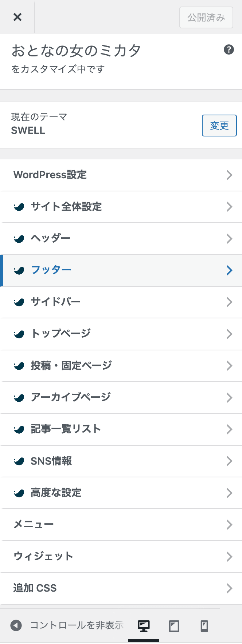Viewport: 242px width, 644px height.
Task: Open the トップページ settings panel
Action: point(121,334)
